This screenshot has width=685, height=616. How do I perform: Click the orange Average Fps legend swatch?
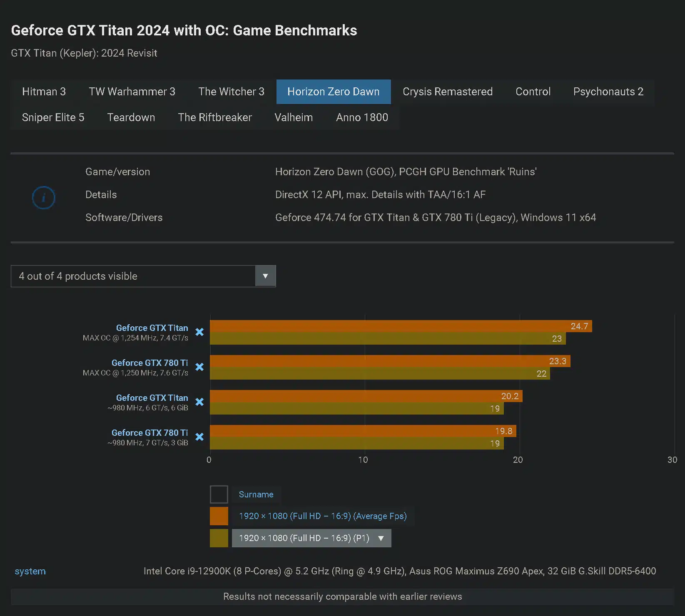[x=219, y=516]
